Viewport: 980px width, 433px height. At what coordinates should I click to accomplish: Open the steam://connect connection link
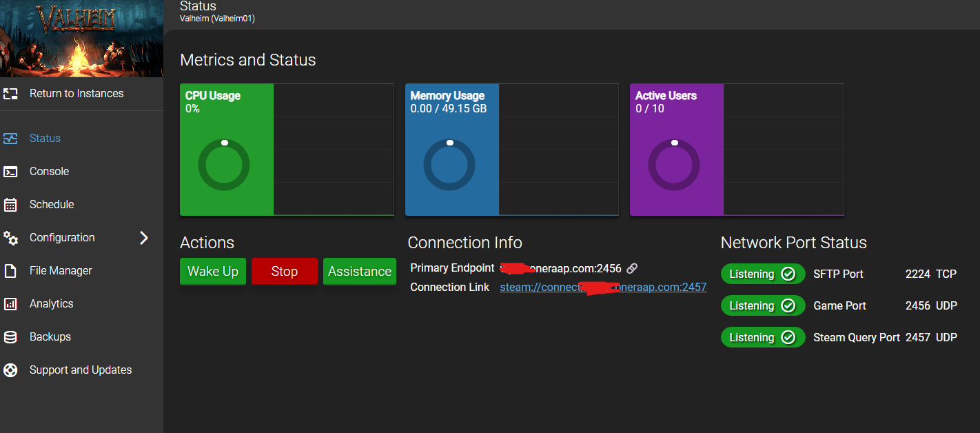(603, 288)
